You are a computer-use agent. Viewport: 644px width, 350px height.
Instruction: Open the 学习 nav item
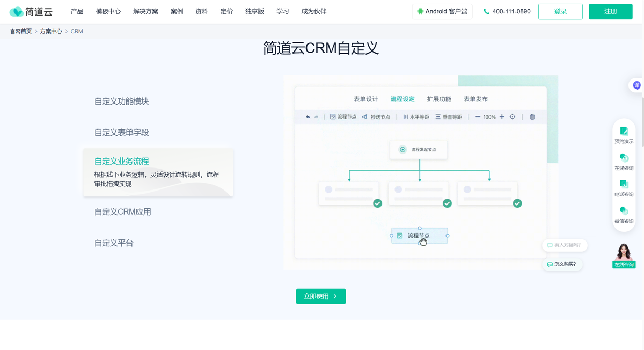pyautogui.click(x=283, y=11)
